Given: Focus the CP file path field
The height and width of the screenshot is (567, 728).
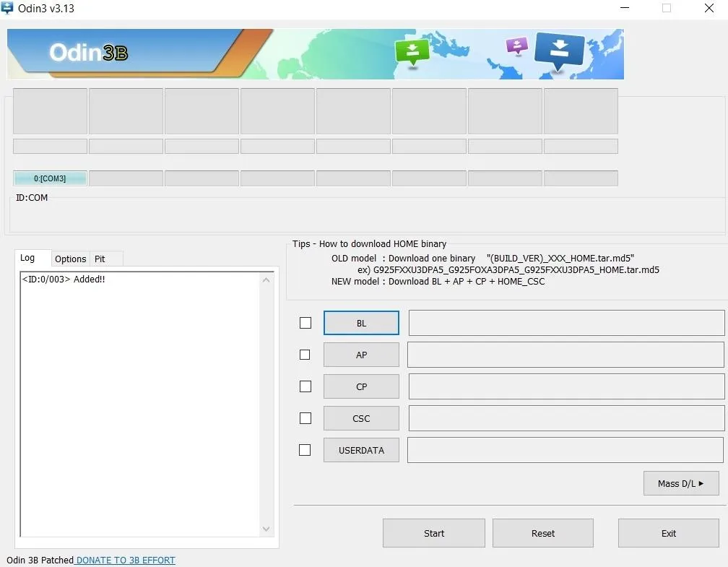Looking at the screenshot, I should click(x=566, y=386).
